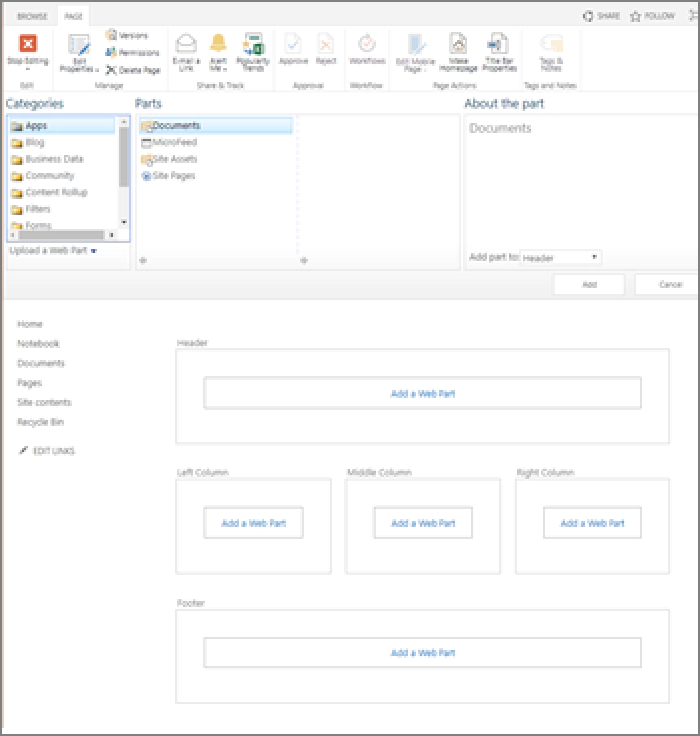Click the E-mail a Link icon

(x=186, y=44)
